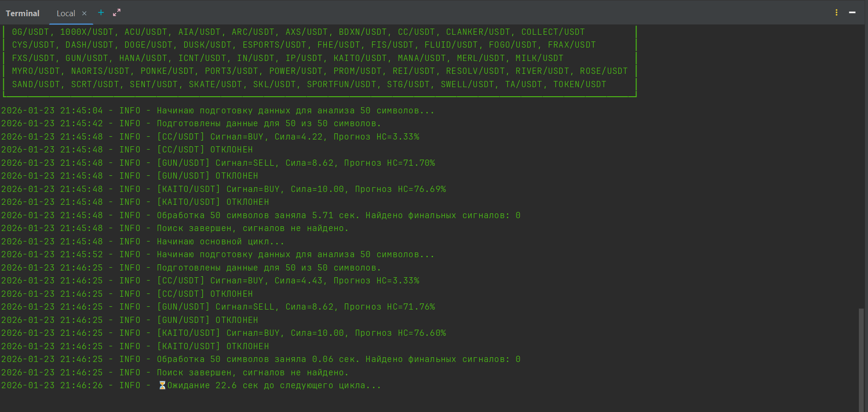This screenshot has height=412, width=868.
Task: Switch to the Local terminal tab
Action: coord(66,13)
